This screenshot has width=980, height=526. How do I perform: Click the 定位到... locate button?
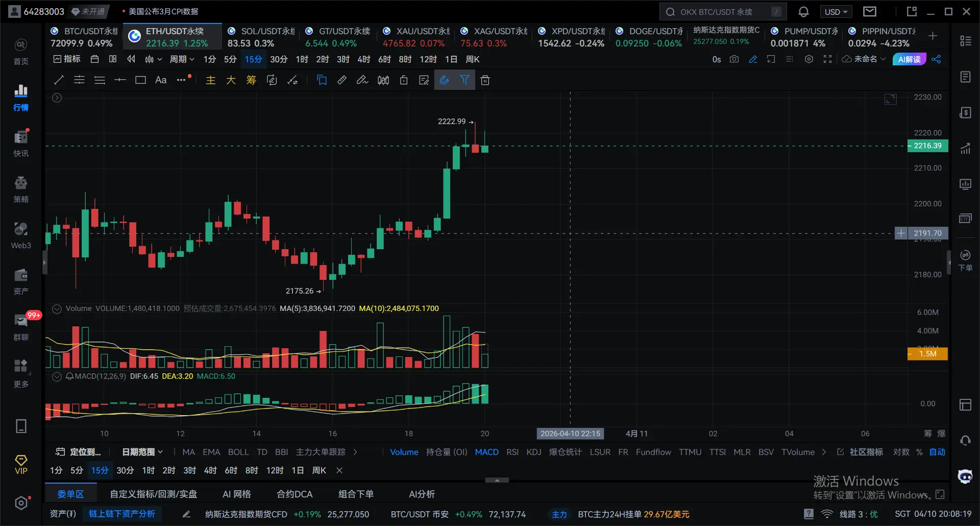click(x=78, y=452)
